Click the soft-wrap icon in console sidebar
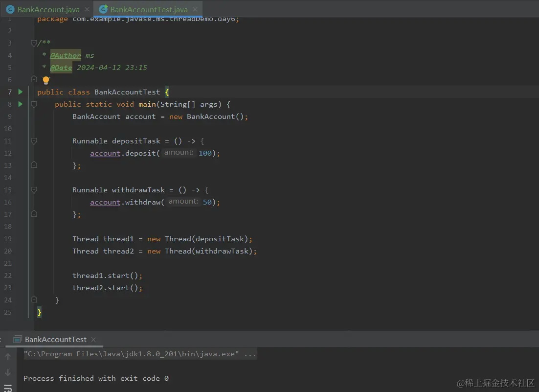This screenshot has height=392, width=539. point(7,388)
